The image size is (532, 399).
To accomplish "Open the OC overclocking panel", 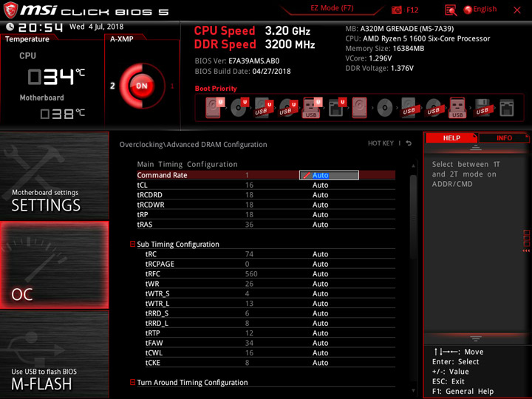I will click(54, 265).
